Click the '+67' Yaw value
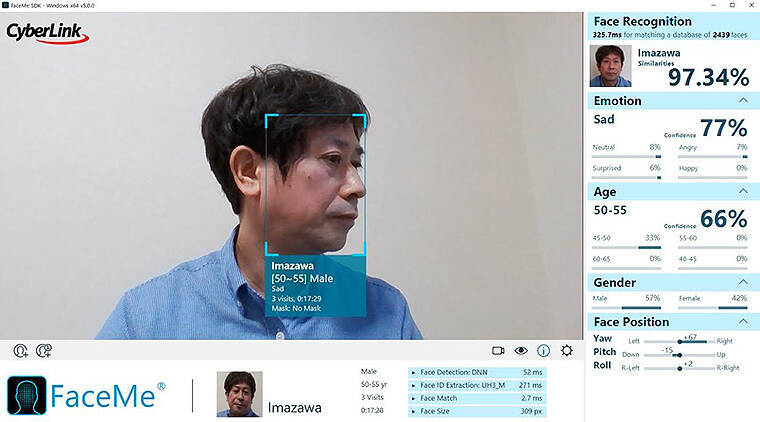Viewport: 760px width, 422px height. [x=690, y=337]
